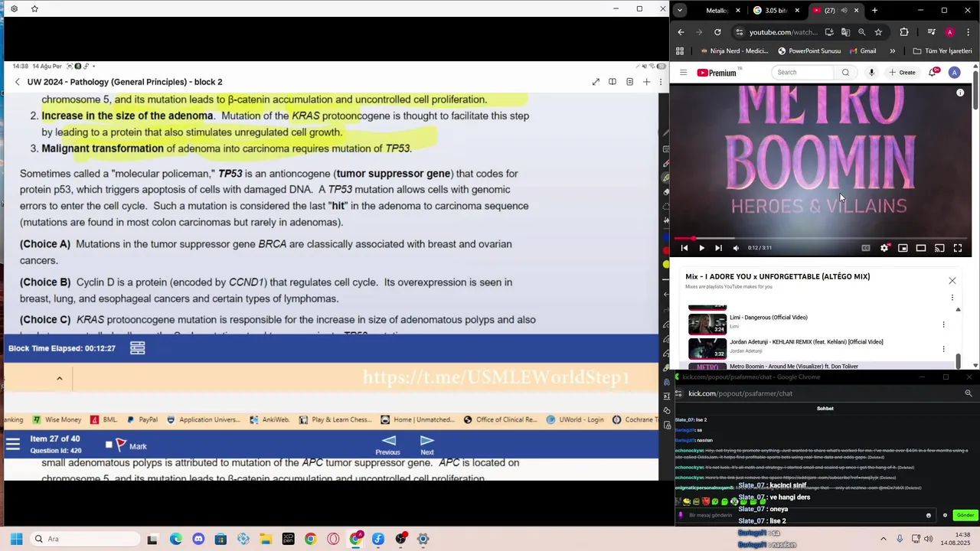Enter full screen on video
The image size is (980, 551).
pyautogui.click(x=958, y=248)
